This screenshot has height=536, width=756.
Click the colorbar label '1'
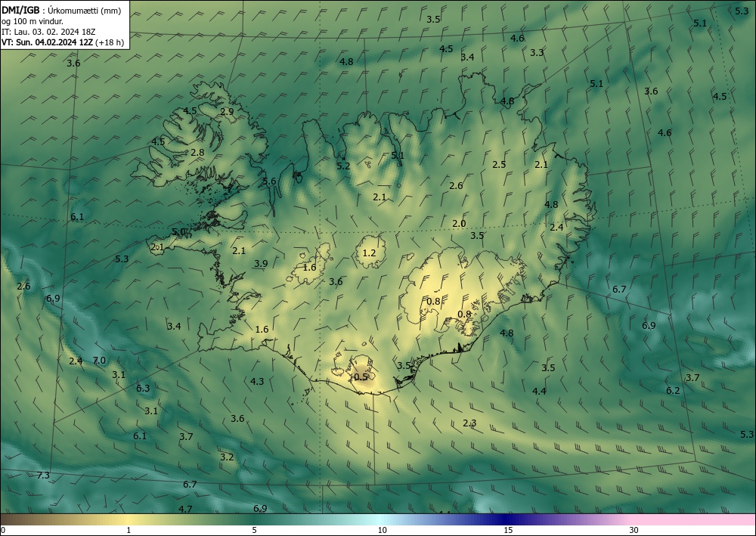coord(129,530)
